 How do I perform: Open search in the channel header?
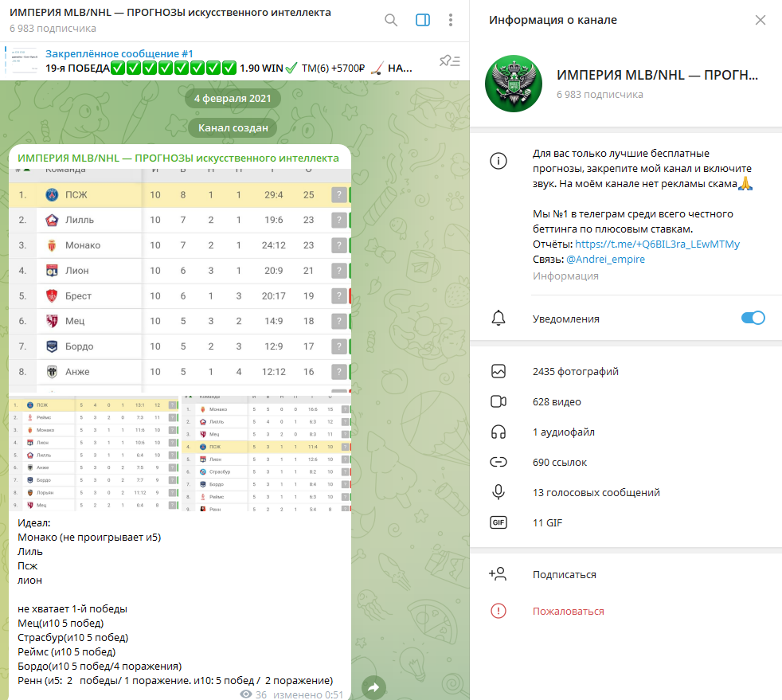point(391,20)
